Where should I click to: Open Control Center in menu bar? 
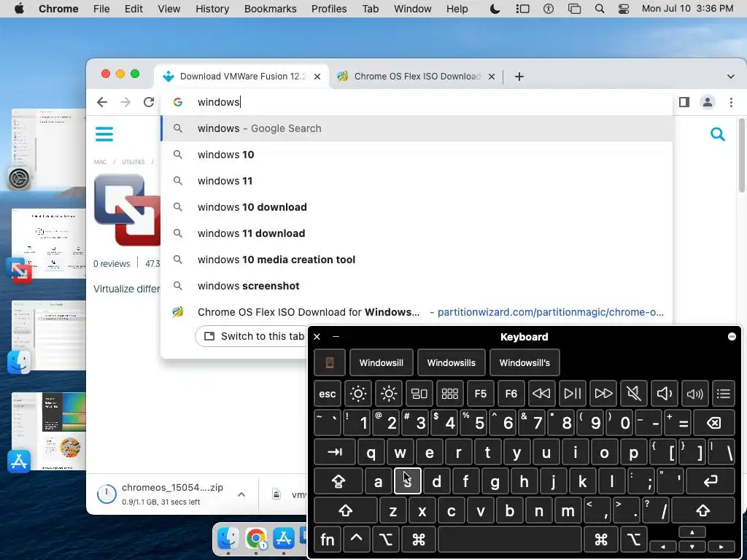[624, 9]
